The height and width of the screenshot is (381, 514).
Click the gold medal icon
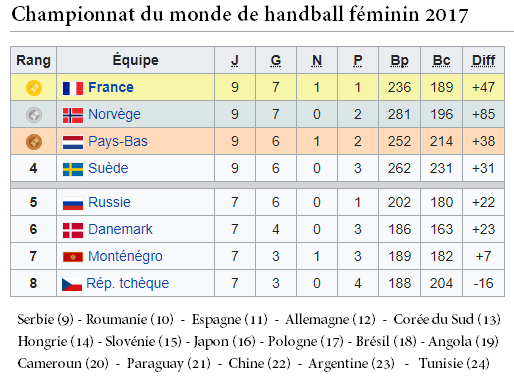point(34,88)
